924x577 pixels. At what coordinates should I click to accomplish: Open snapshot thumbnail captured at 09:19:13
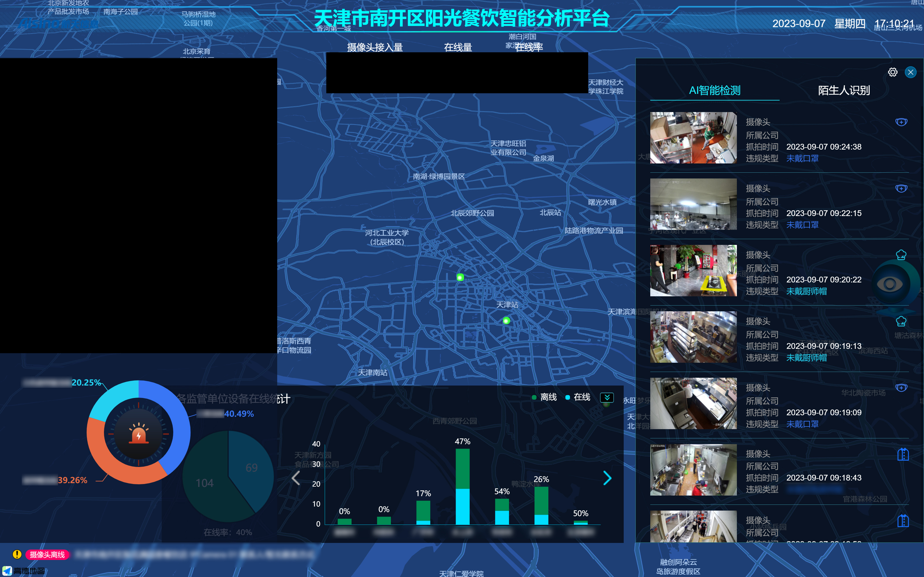(693, 337)
